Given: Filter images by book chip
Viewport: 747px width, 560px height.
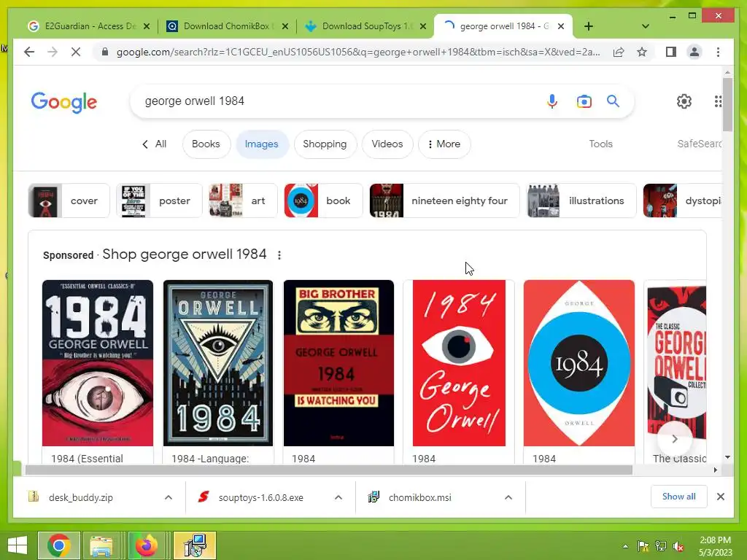Looking at the screenshot, I should 323,201.
